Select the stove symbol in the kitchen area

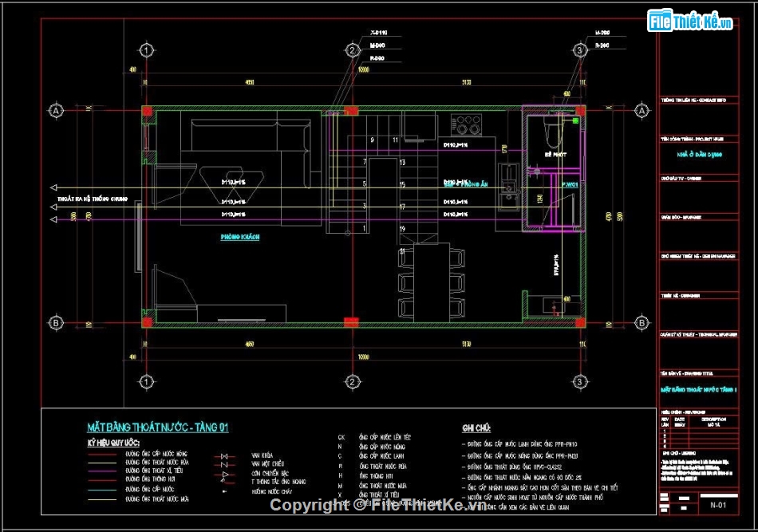click(x=466, y=124)
